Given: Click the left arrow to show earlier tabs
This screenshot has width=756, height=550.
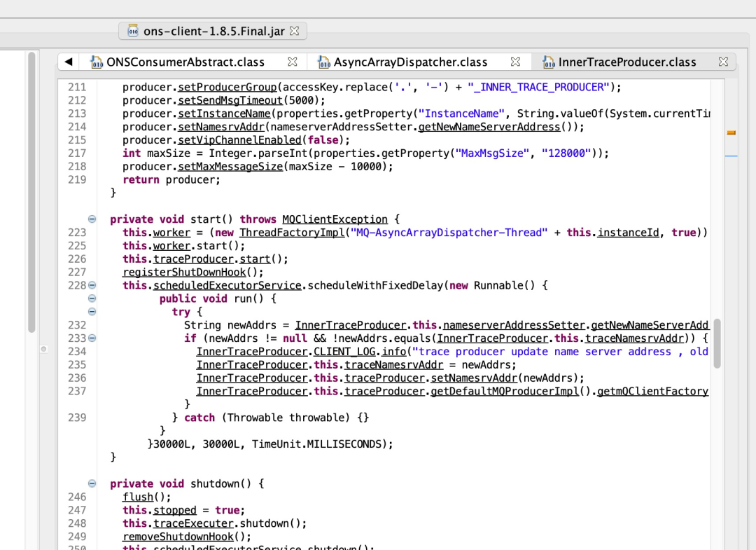Looking at the screenshot, I should 69,62.
